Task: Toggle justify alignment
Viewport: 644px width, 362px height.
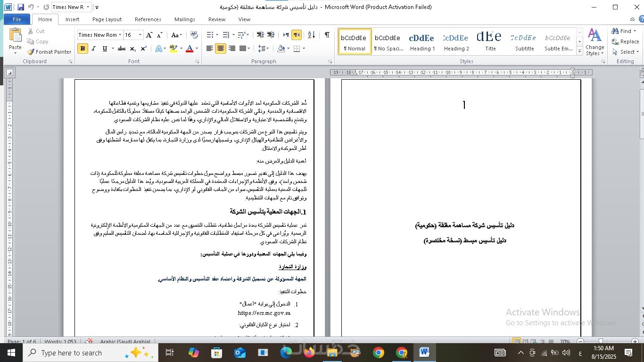Action: pos(242,49)
